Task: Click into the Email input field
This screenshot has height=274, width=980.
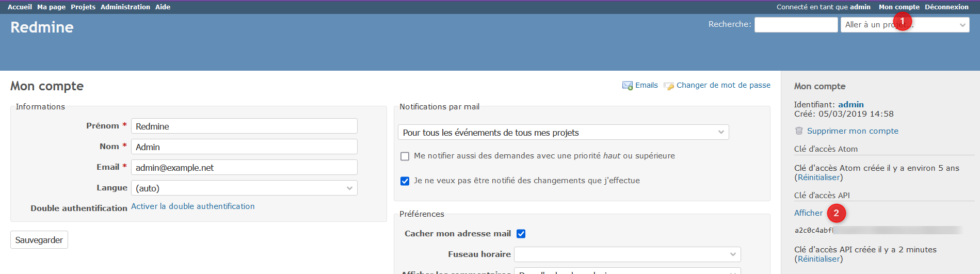Action: click(x=244, y=168)
